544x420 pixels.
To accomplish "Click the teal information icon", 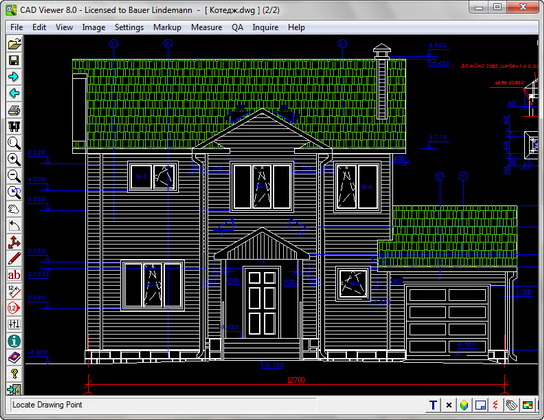I will tap(14, 341).
